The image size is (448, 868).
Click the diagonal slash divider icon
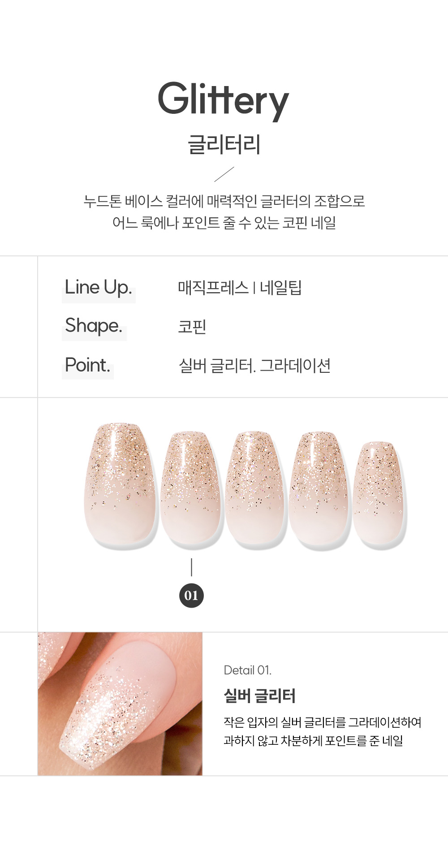click(224, 174)
